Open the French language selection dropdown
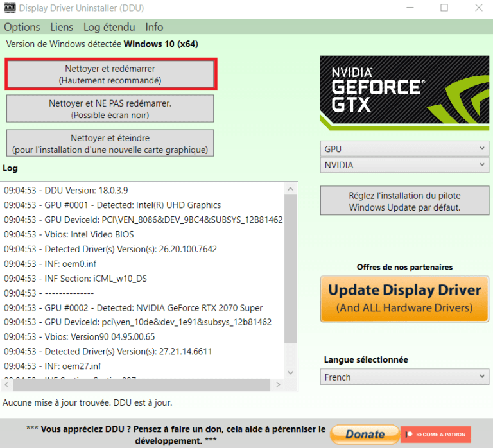 pyautogui.click(x=404, y=377)
